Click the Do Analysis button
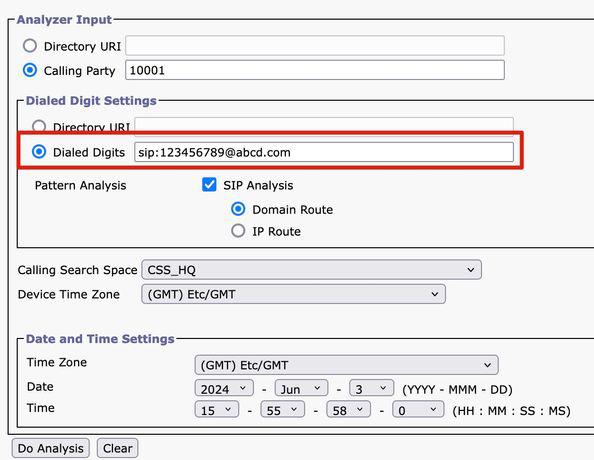 coord(51,448)
